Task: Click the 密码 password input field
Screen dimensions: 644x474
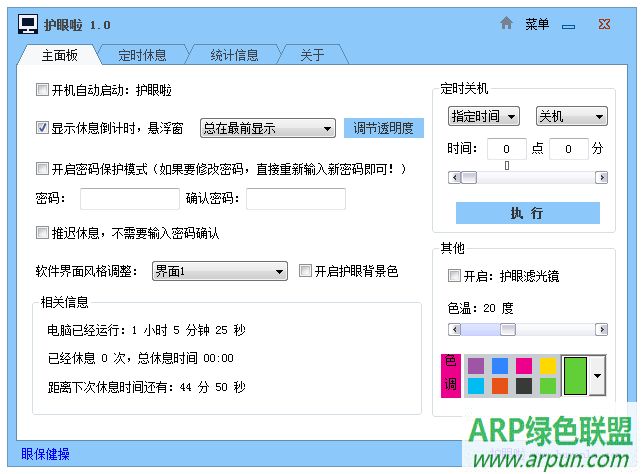Action: click(130, 199)
